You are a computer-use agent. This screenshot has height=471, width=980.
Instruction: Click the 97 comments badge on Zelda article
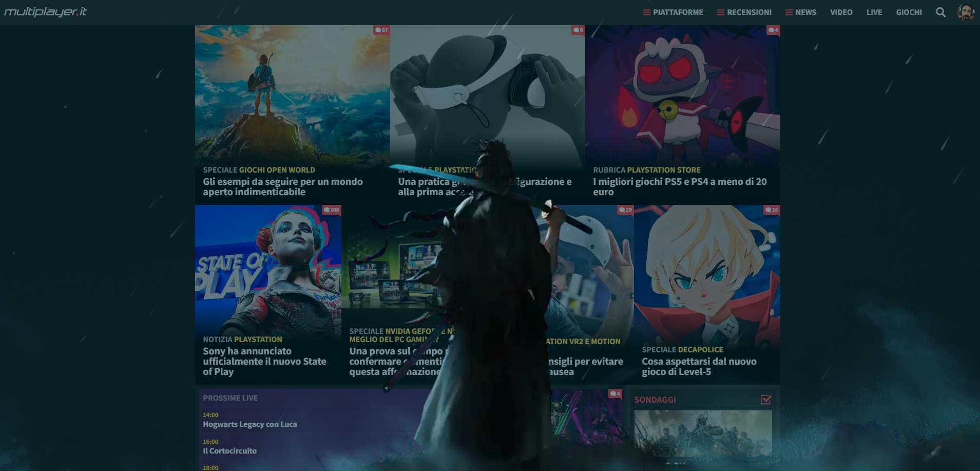point(381,30)
